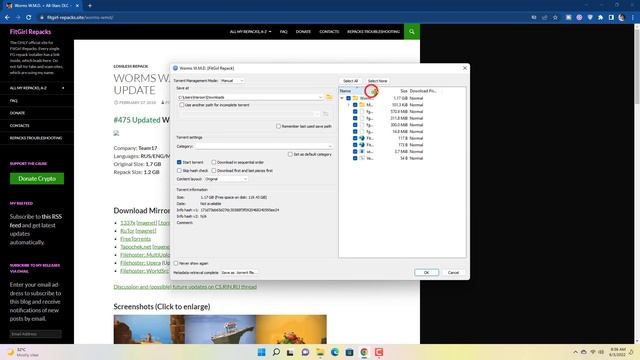The height and width of the screenshot is (360, 640).
Task: Click the browser back arrow
Action: coord(7,18)
